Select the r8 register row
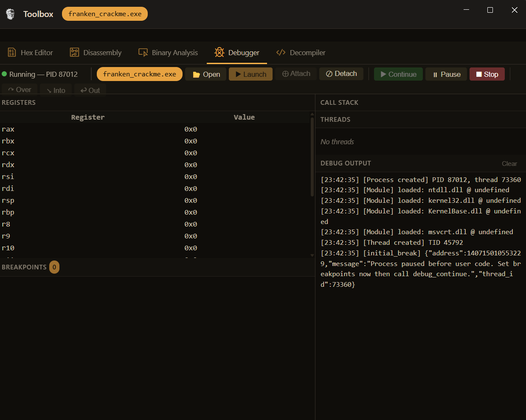Screen dimensions: 526x420 pyautogui.click(x=155, y=224)
